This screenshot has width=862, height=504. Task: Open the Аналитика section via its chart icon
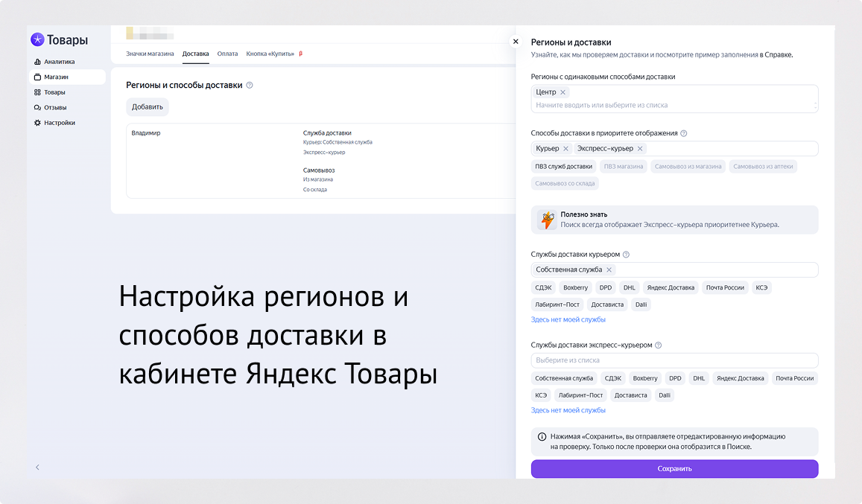click(37, 61)
